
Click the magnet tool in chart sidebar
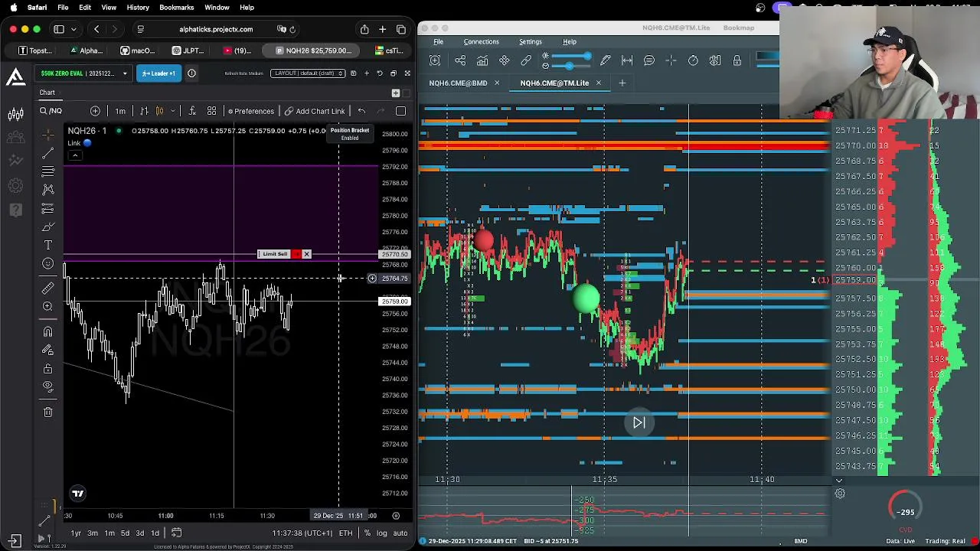tap(47, 331)
